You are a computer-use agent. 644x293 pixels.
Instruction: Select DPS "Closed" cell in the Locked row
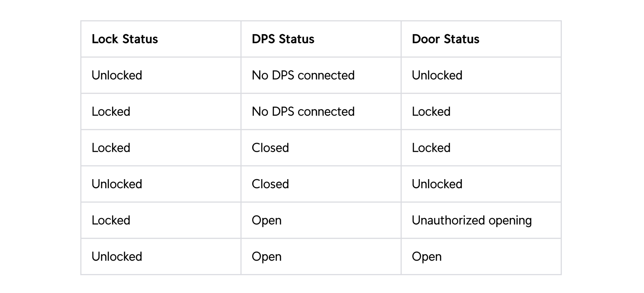point(270,148)
